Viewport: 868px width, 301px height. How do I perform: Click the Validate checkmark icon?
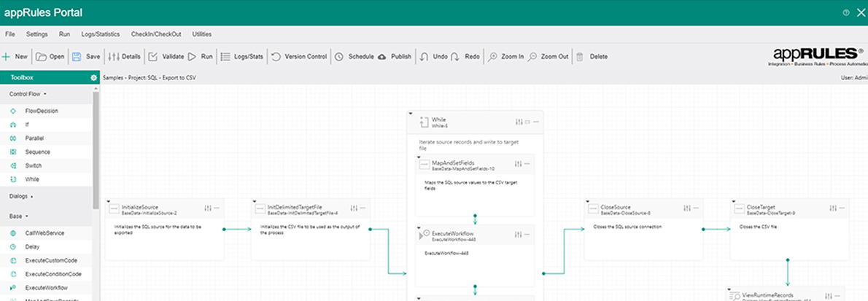[x=153, y=56]
